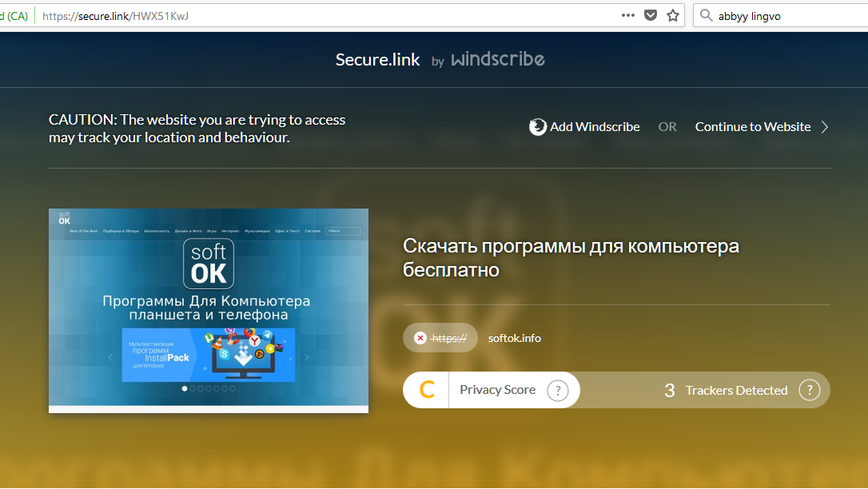Open the page actions three-dot menu
Viewport: 868px width, 489px height.
coord(627,15)
